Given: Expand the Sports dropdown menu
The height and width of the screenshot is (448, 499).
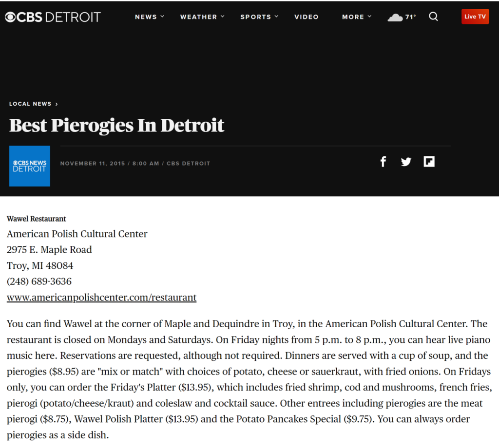Looking at the screenshot, I should [x=259, y=17].
